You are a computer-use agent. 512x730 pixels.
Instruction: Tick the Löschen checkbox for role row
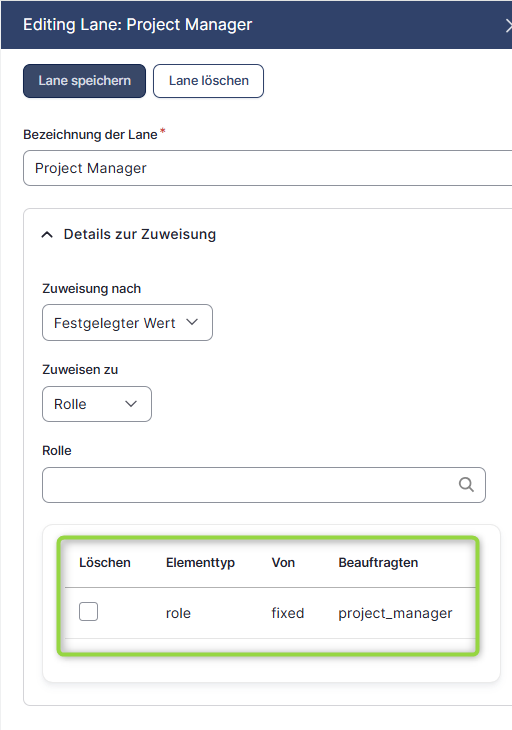tap(88, 612)
